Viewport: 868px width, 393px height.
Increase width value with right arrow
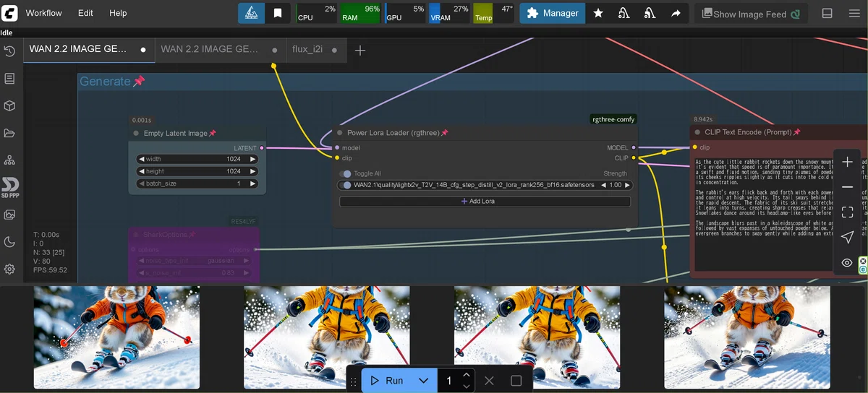coord(253,159)
